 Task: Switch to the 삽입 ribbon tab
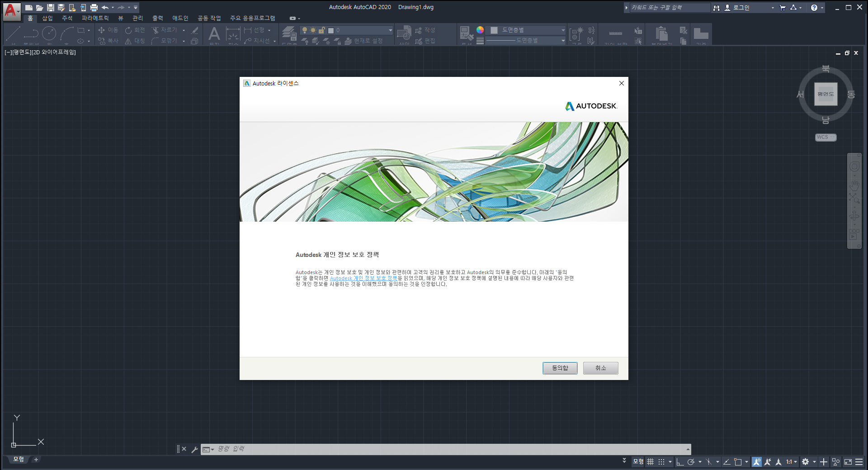[x=47, y=18]
